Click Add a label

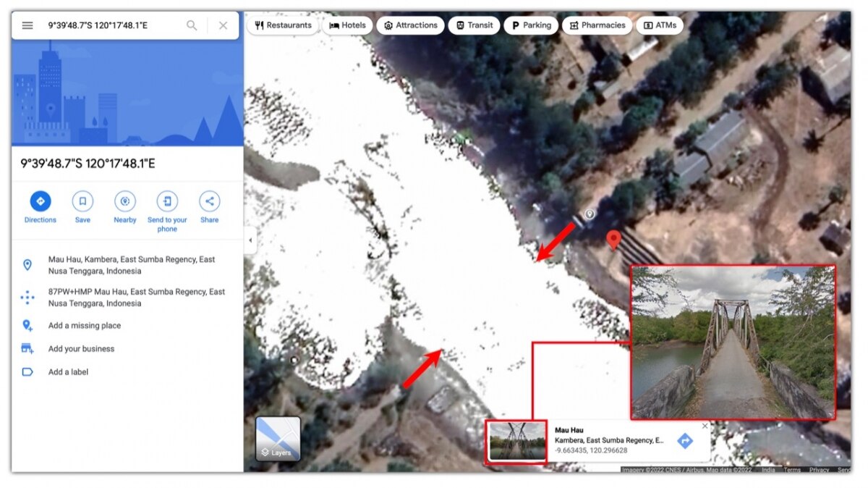(x=68, y=372)
